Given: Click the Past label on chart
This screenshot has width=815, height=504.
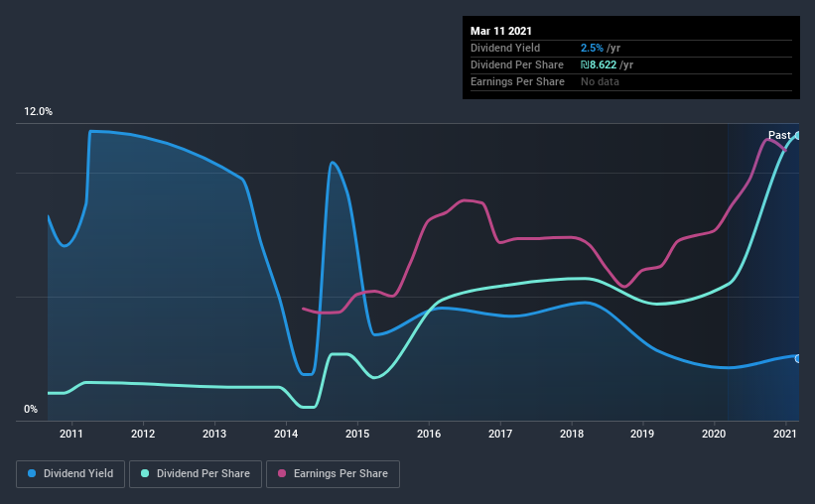Looking at the screenshot, I should [x=779, y=135].
